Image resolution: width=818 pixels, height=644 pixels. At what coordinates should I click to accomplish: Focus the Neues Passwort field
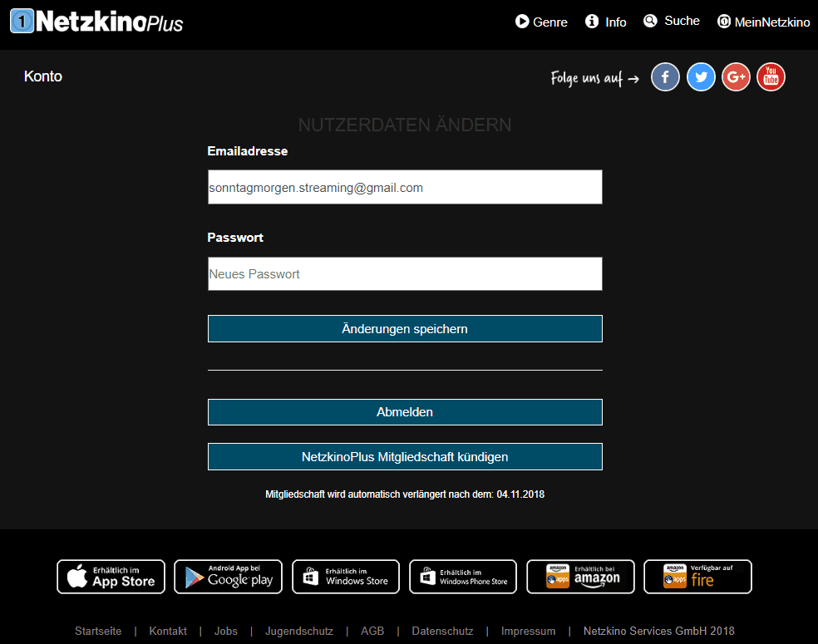[x=405, y=273]
